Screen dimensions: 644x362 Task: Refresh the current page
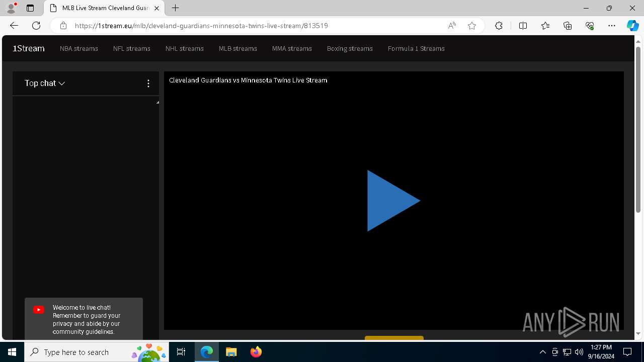[36, 26]
